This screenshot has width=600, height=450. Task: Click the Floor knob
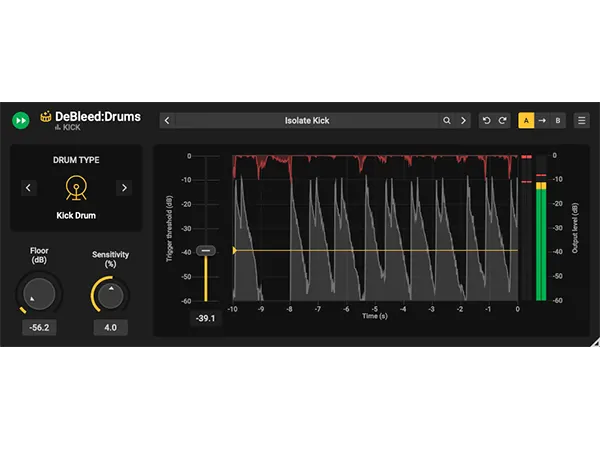click(39, 294)
